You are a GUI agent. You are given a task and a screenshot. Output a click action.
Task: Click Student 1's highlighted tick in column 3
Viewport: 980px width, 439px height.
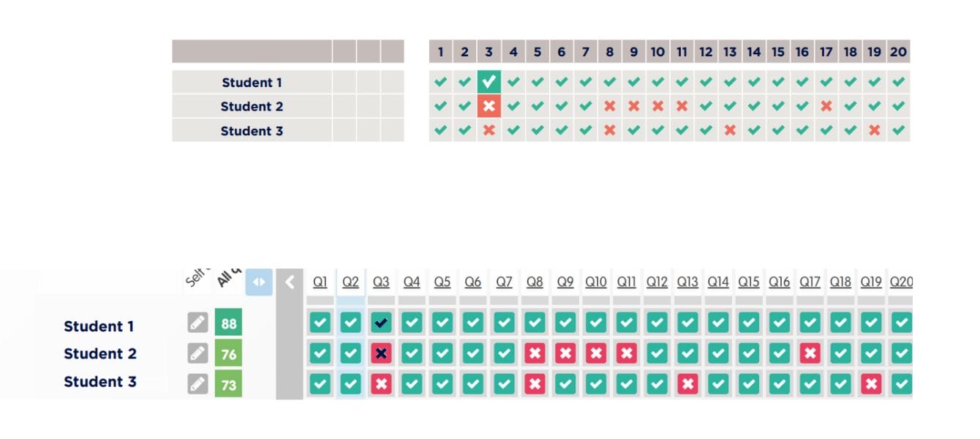[489, 81]
